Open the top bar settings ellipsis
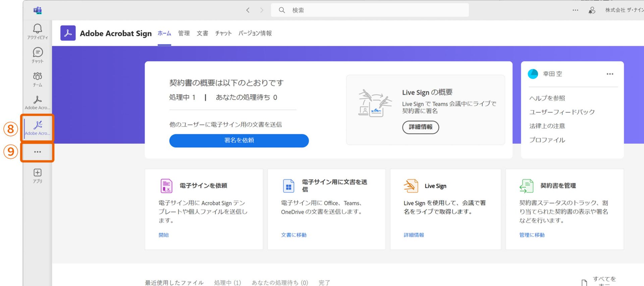 576,10
